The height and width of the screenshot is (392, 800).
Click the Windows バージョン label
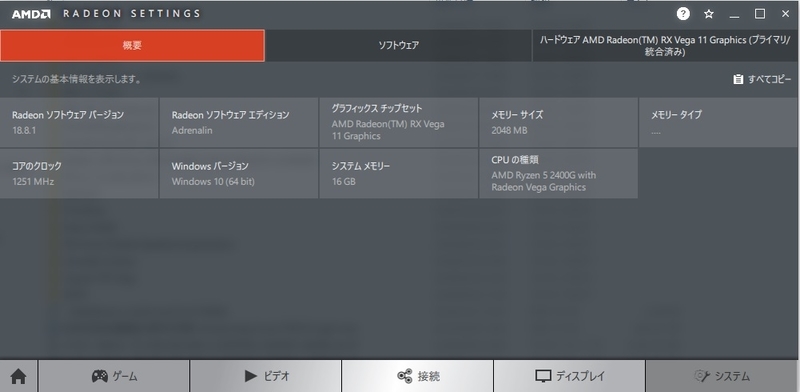210,166
